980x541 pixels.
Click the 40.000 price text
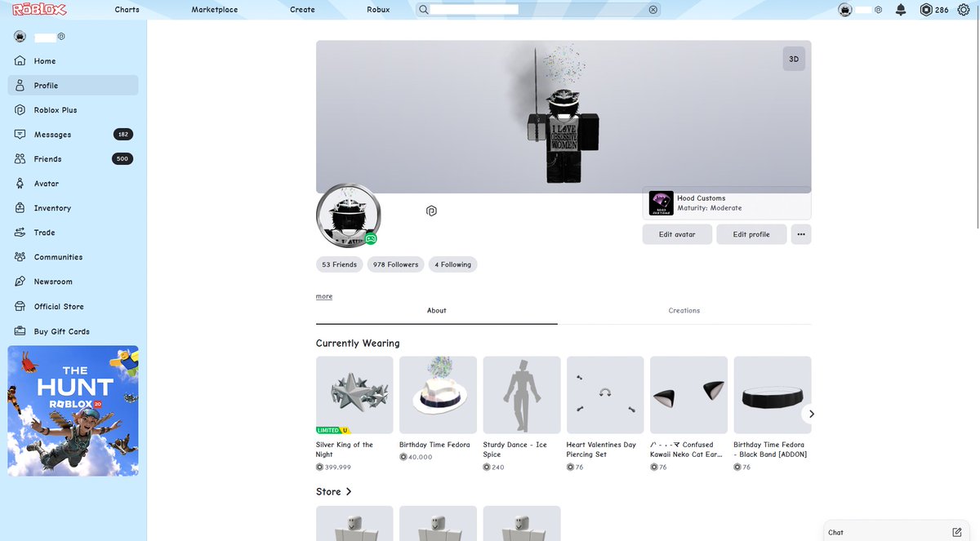coord(420,457)
